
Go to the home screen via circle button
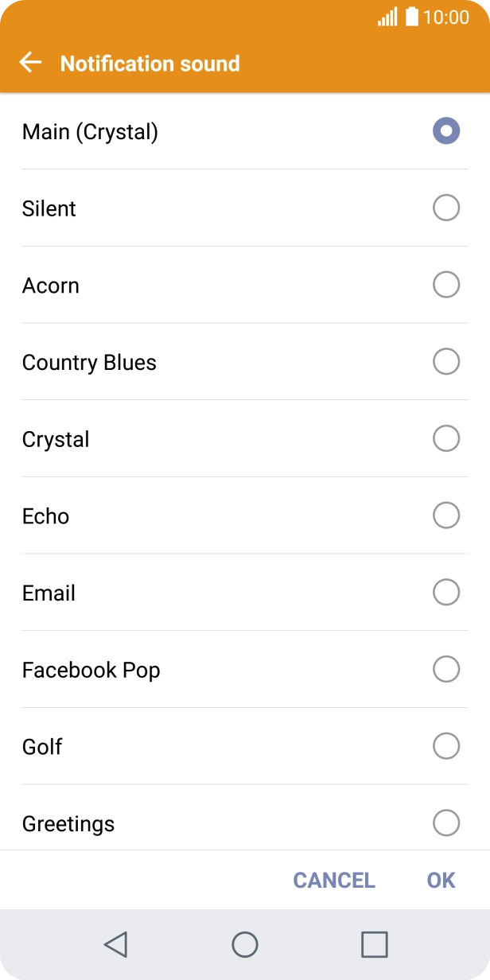(245, 945)
